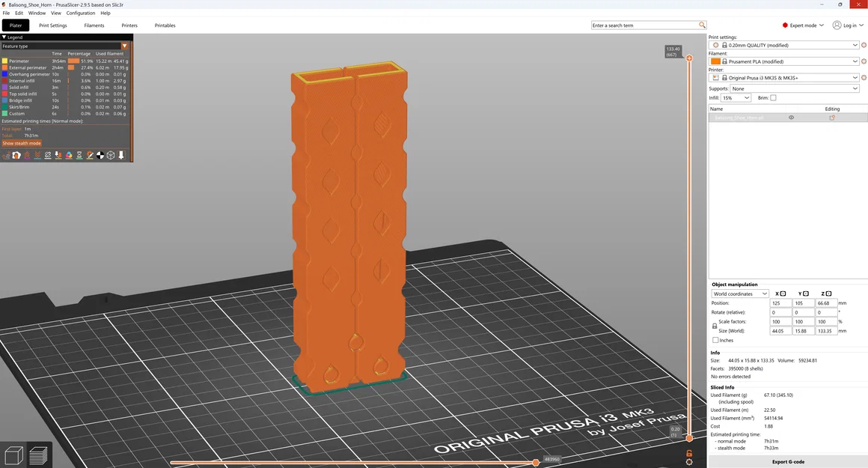The image size is (868, 468).
Task: Click the Show stealth mode button
Action: click(x=22, y=143)
